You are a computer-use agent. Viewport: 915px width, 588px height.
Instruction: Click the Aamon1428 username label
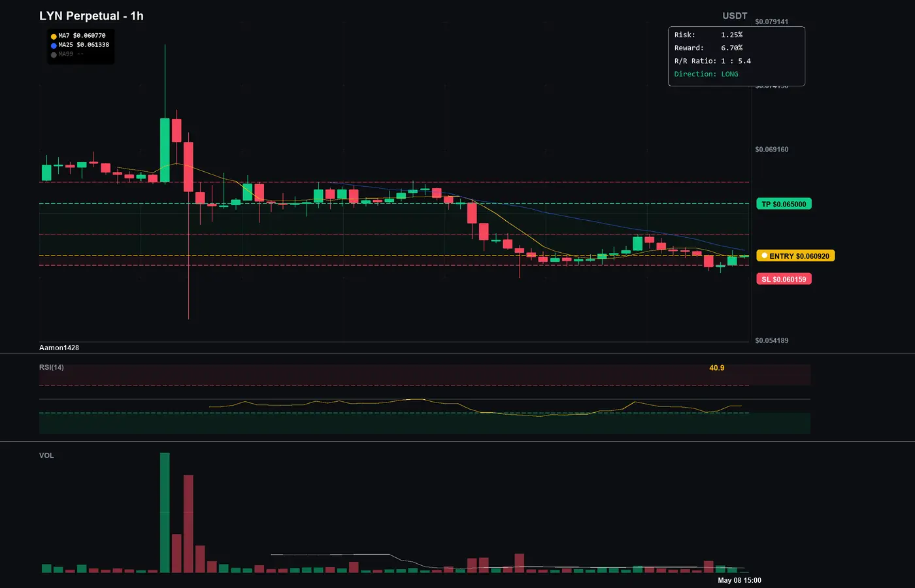coord(59,348)
